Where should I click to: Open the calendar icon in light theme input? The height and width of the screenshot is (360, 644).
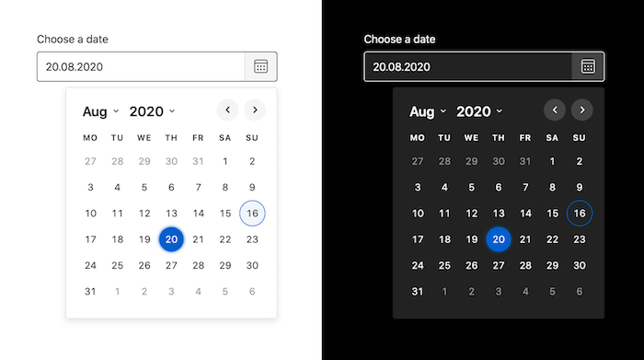click(260, 66)
